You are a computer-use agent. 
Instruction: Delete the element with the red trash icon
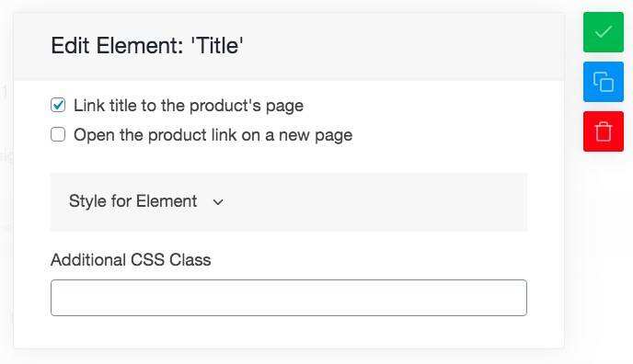tap(604, 131)
